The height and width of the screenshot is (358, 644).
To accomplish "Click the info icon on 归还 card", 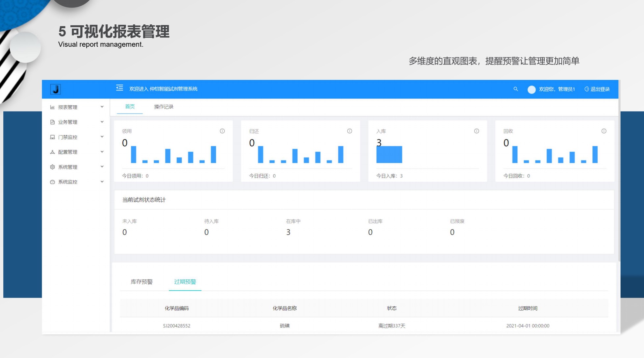I will [349, 131].
